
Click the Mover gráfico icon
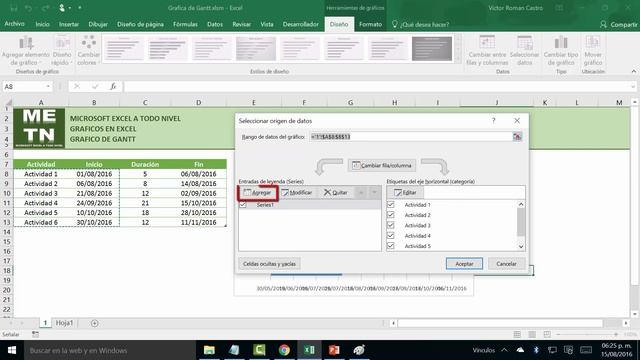[593, 51]
